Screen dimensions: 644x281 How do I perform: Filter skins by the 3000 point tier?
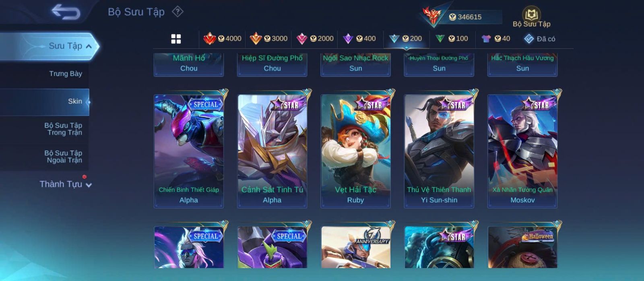tap(268, 39)
